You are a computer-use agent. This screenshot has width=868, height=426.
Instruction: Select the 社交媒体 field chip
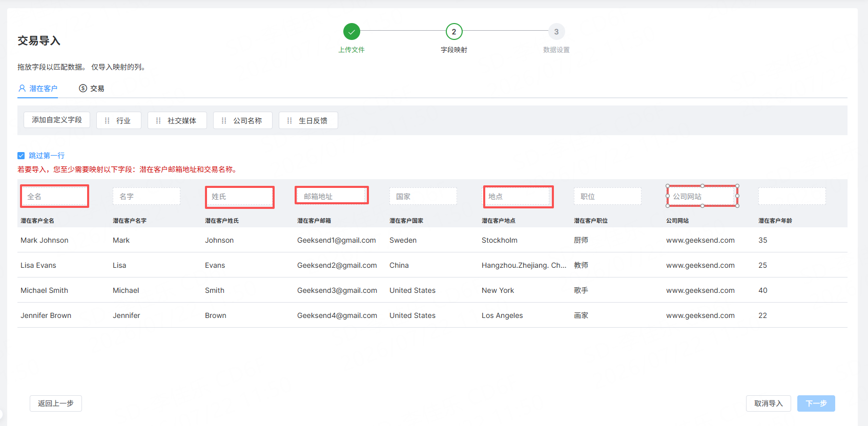tap(177, 120)
